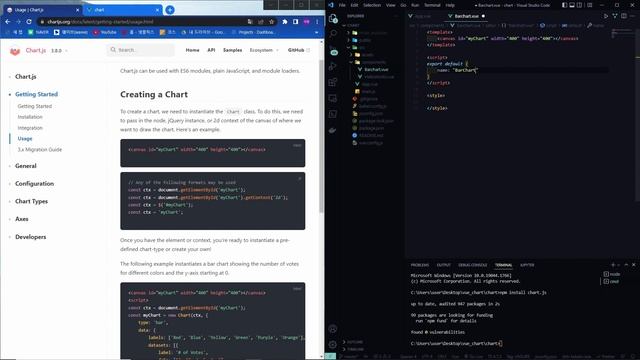640x360 pixels.
Task: Click API link in Chart.js navbar
Action: (x=211, y=50)
